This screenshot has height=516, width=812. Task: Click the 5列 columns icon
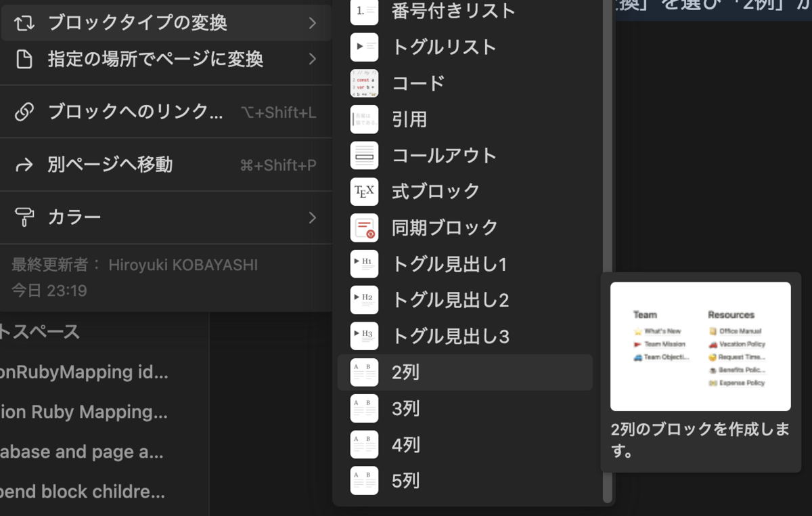point(364,481)
